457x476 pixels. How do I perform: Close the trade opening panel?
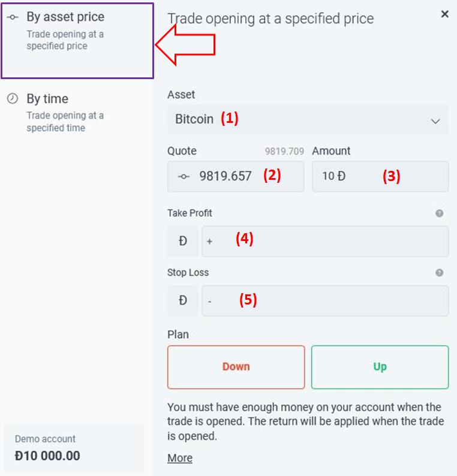click(x=444, y=14)
